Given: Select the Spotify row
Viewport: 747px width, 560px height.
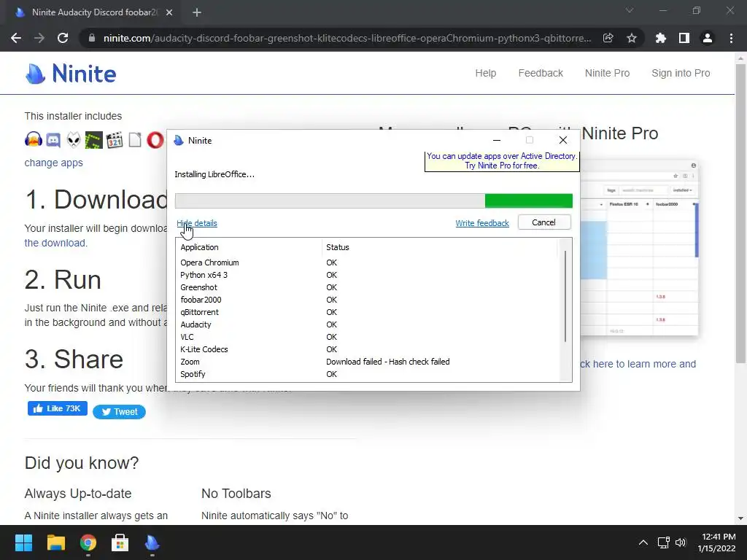Looking at the screenshot, I should coord(367,374).
